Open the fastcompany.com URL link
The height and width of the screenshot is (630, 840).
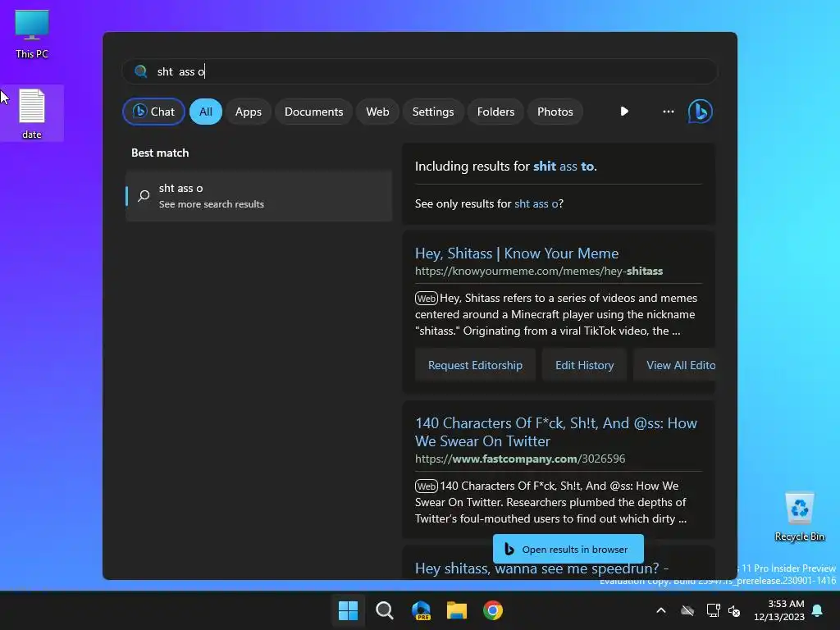[519, 459]
